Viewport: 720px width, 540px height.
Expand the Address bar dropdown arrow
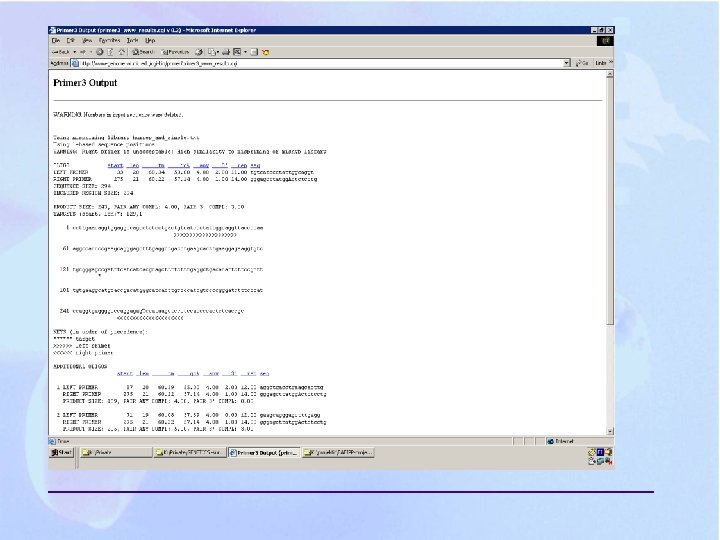tap(567, 63)
